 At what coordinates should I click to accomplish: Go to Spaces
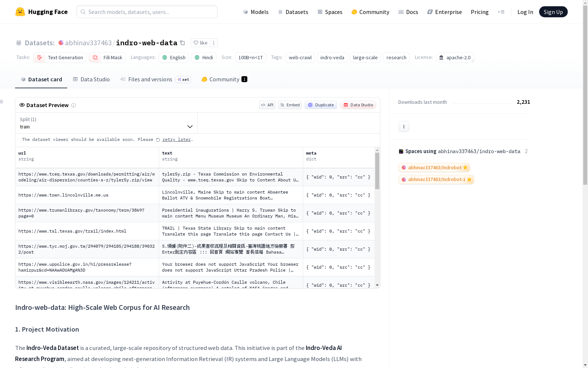tap(330, 12)
